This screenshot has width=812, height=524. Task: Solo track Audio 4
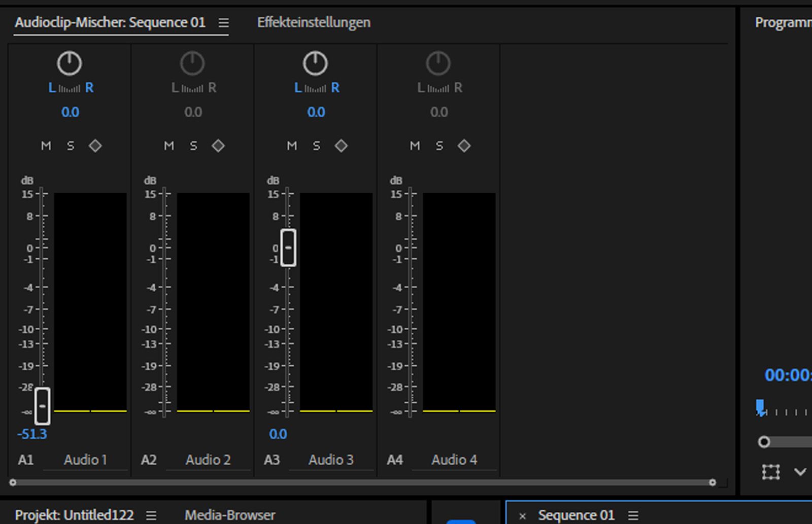439,146
